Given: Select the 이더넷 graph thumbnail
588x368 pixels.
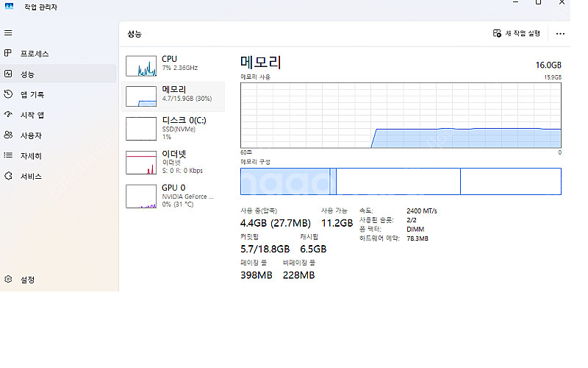Looking at the screenshot, I should [141, 163].
